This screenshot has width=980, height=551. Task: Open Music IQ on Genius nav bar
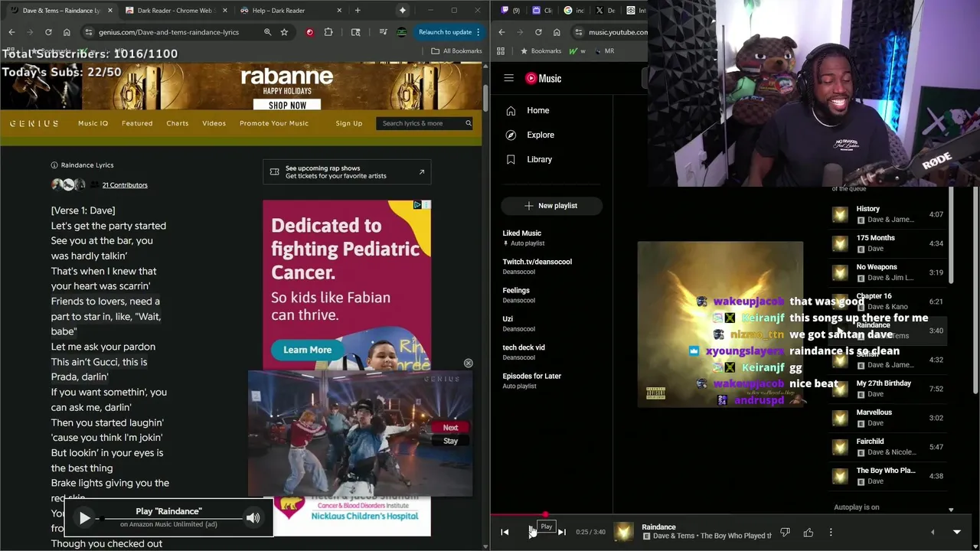(93, 123)
